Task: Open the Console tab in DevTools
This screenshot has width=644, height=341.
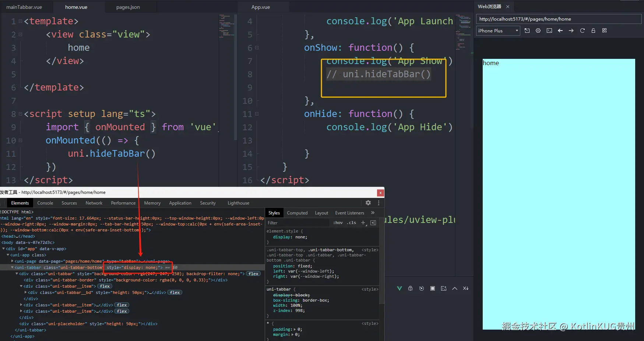Action: [x=45, y=203]
